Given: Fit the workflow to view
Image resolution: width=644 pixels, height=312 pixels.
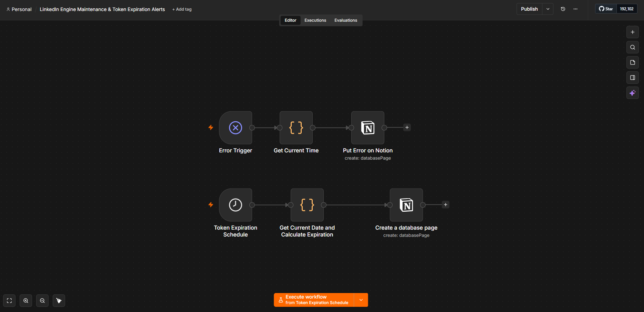Looking at the screenshot, I should tap(9, 301).
